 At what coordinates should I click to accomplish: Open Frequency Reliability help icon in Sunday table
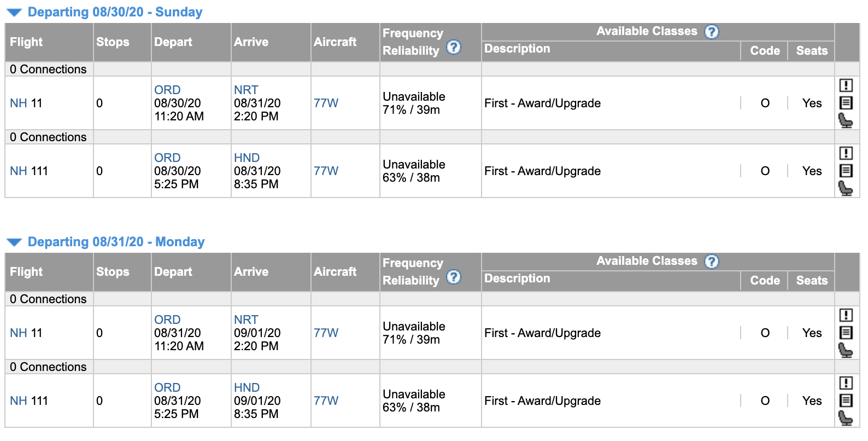coord(453,48)
